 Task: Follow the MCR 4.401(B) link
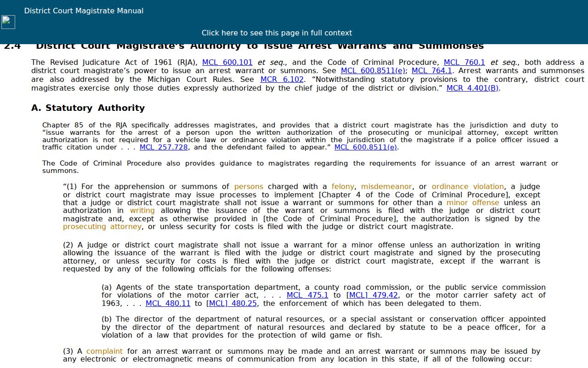472,88
